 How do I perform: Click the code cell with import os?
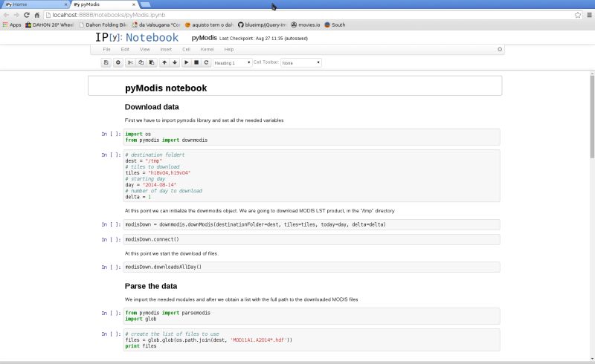[x=312, y=137]
